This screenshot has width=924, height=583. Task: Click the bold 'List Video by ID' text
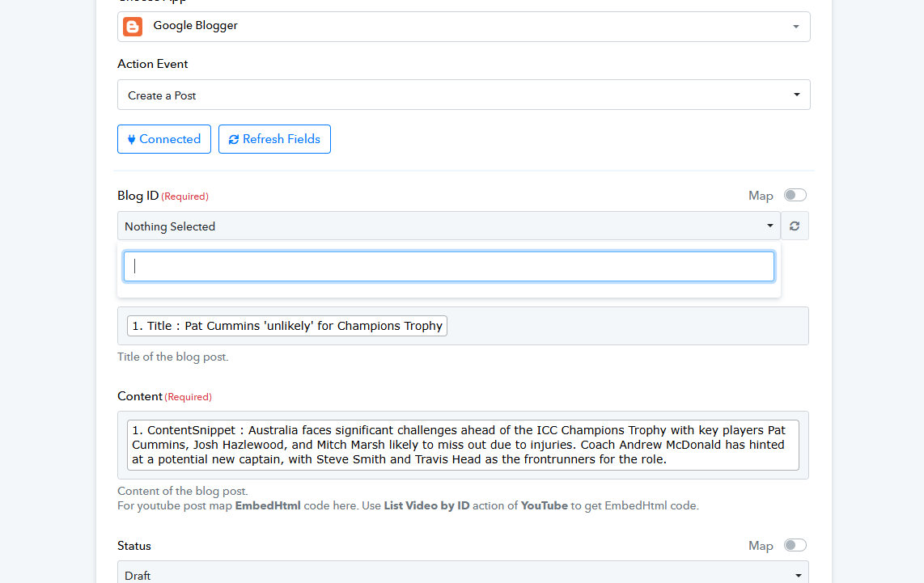[x=426, y=506]
